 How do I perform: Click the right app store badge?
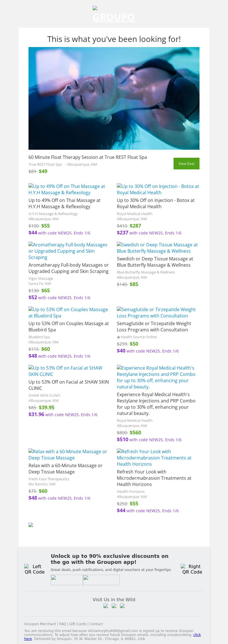[101, 580]
